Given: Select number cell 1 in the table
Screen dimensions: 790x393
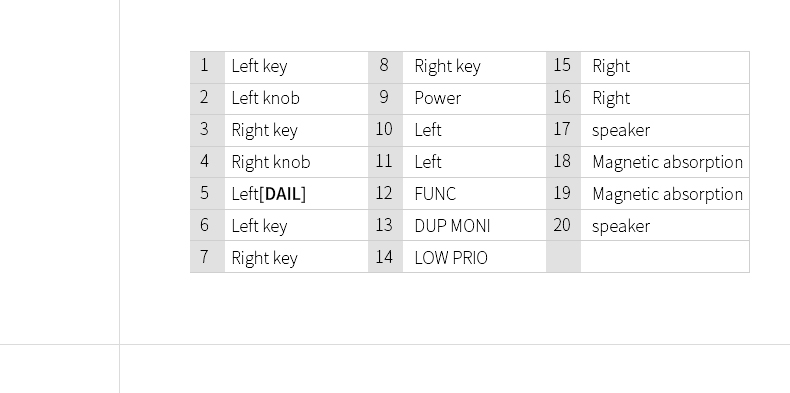Looking at the screenshot, I should [207, 67].
